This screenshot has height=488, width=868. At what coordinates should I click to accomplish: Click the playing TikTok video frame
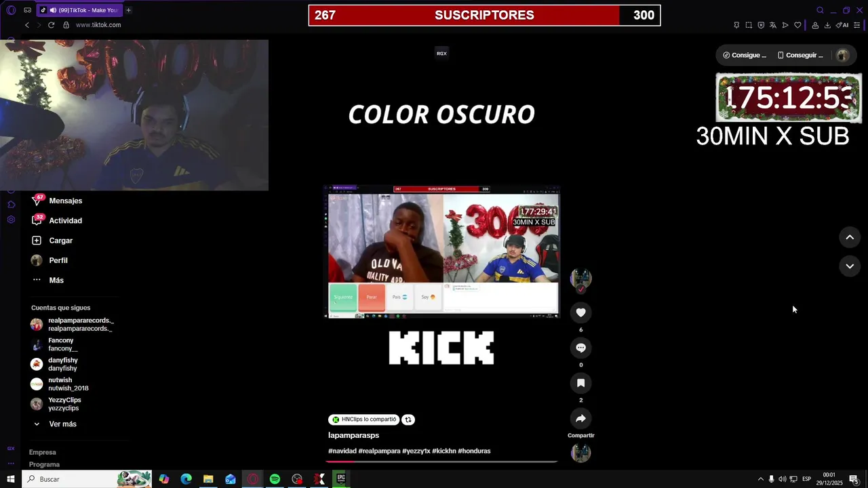coord(441,251)
